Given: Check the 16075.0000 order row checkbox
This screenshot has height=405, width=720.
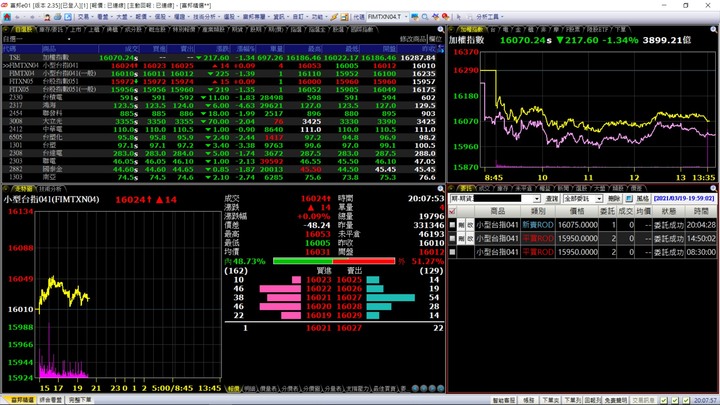Looking at the screenshot, I should (452, 225).
